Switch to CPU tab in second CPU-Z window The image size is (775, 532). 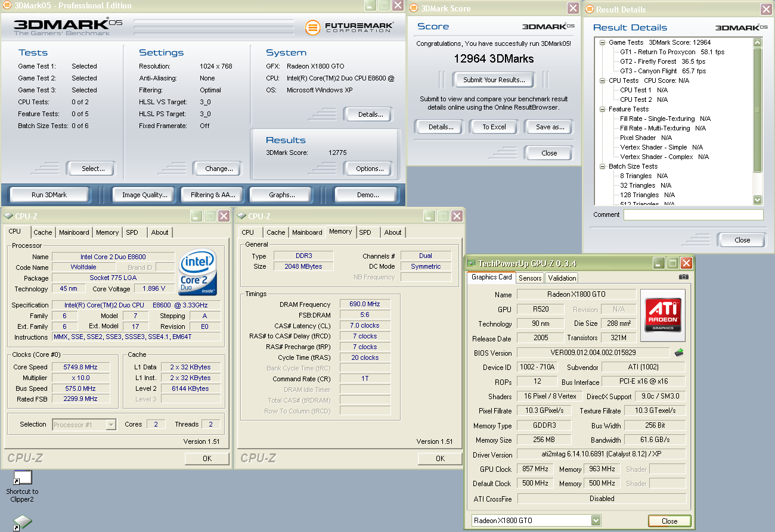[x=248, y=232]
